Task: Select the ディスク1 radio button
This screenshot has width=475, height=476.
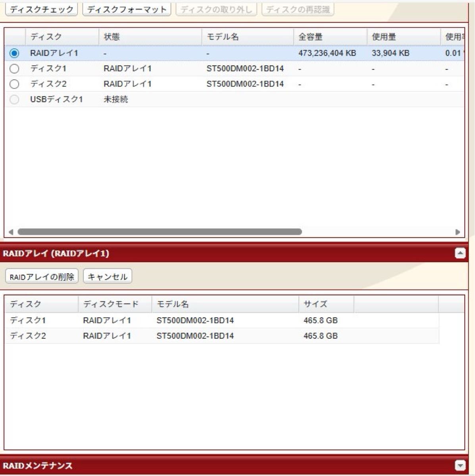Action: coord(14,68)
